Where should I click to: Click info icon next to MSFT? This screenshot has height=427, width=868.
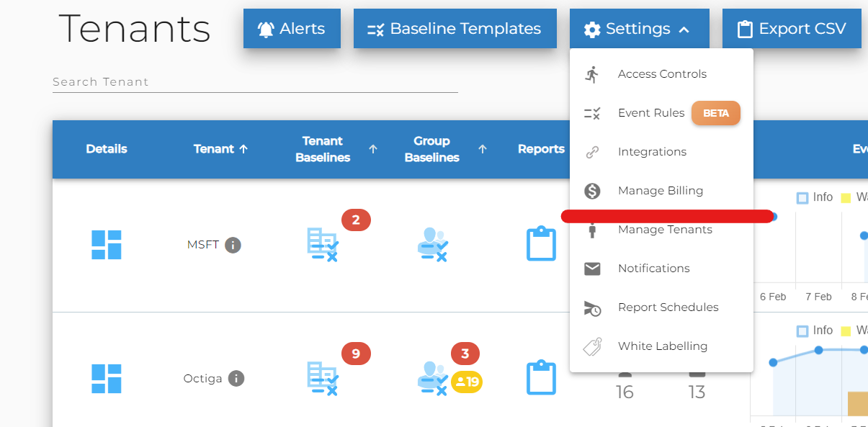(x=233, y=245)
